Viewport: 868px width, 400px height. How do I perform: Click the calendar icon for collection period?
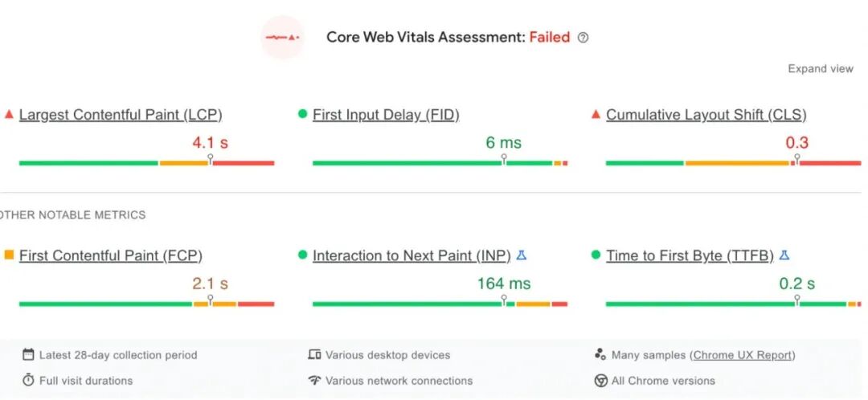coord(28,355)
